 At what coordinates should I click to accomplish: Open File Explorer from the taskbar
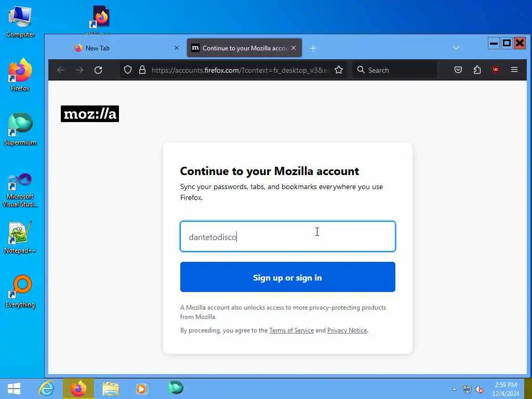coord(111,389)
